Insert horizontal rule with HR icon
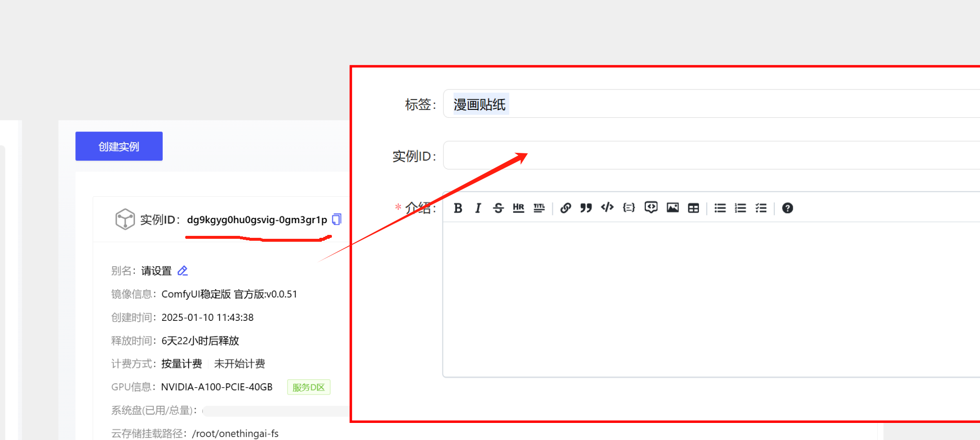The height and width of the screenshot is (440, 980). (519, 208)
